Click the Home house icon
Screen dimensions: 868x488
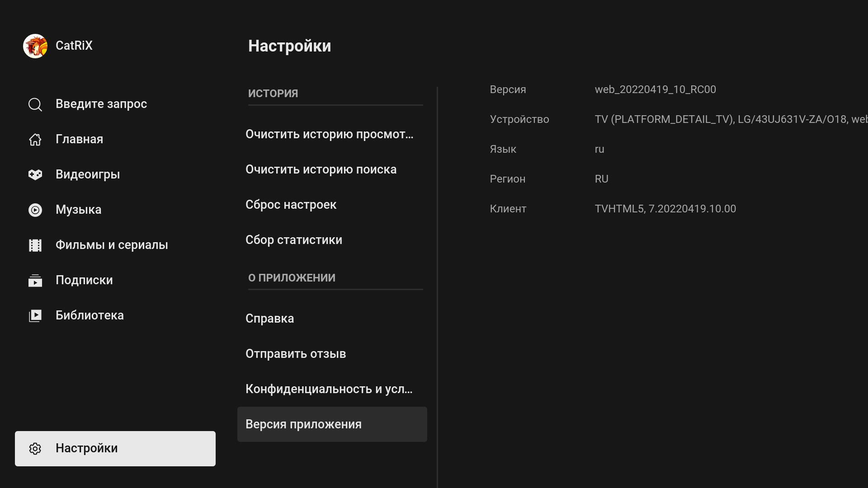click(x=35, y=140)
